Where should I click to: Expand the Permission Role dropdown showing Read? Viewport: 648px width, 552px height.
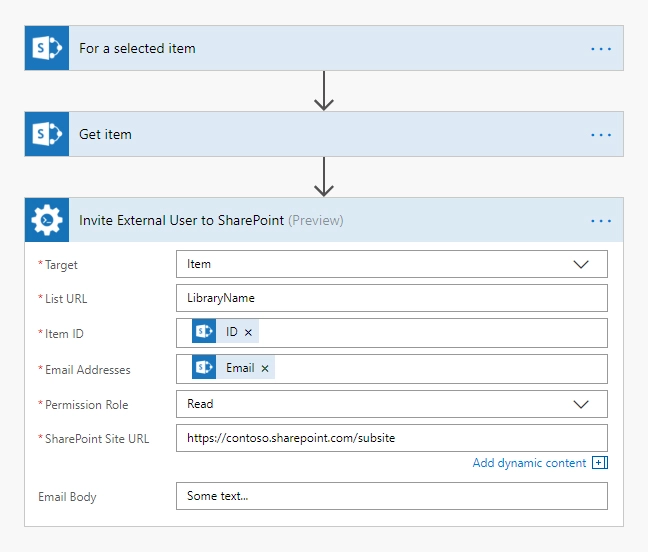tap(581, 404)
